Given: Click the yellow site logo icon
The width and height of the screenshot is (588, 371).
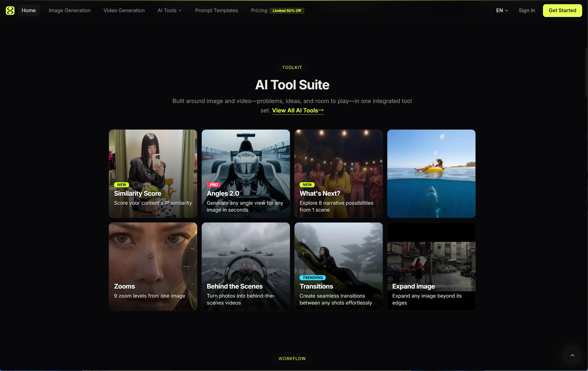Looking at the screenshot, I should point(10,10).
